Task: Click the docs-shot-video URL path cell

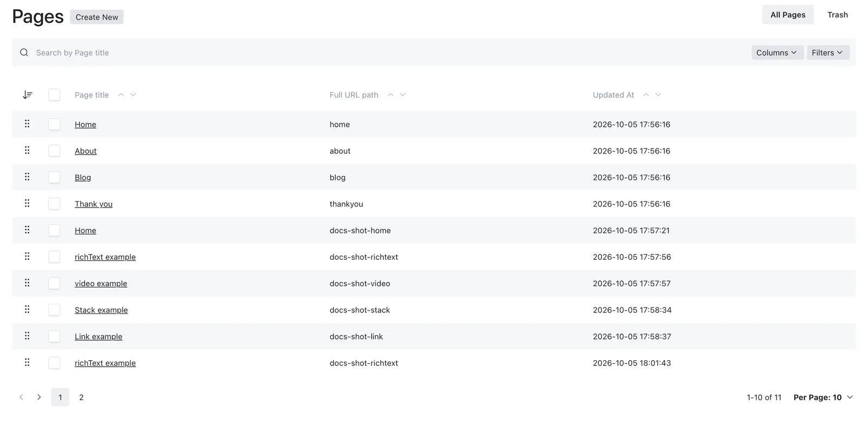Action: tap(360, 284)
